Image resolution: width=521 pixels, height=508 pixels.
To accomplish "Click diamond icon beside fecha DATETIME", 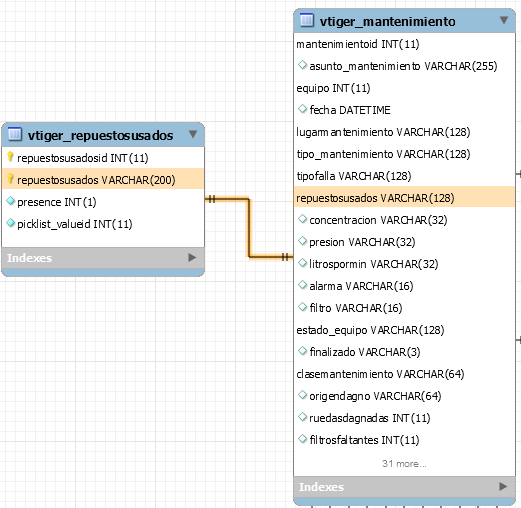I will [302, 109].
